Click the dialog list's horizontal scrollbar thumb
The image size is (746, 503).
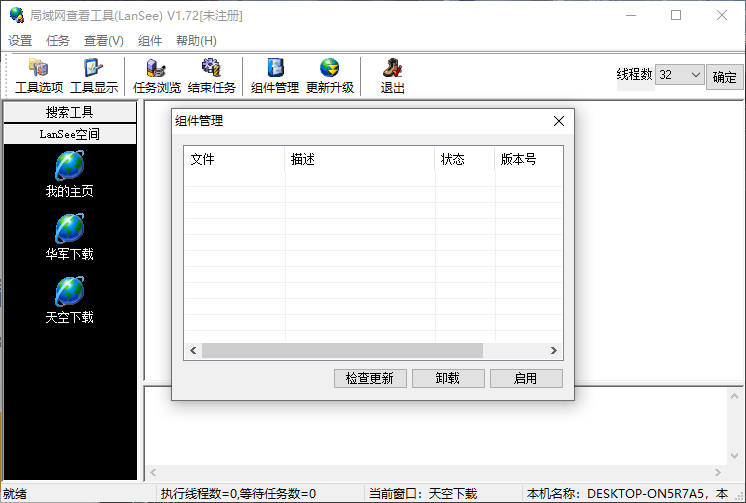(x=343, y=351)
